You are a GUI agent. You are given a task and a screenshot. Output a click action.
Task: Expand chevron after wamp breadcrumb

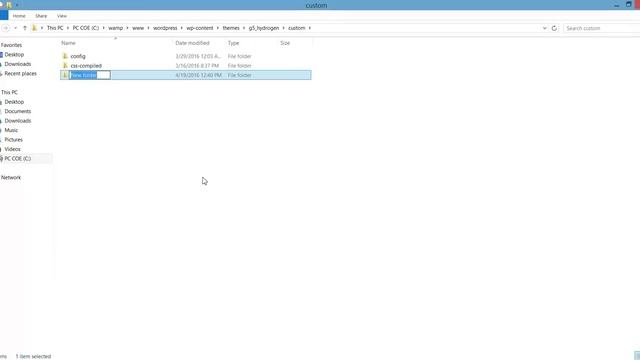[x=127, y=28]
